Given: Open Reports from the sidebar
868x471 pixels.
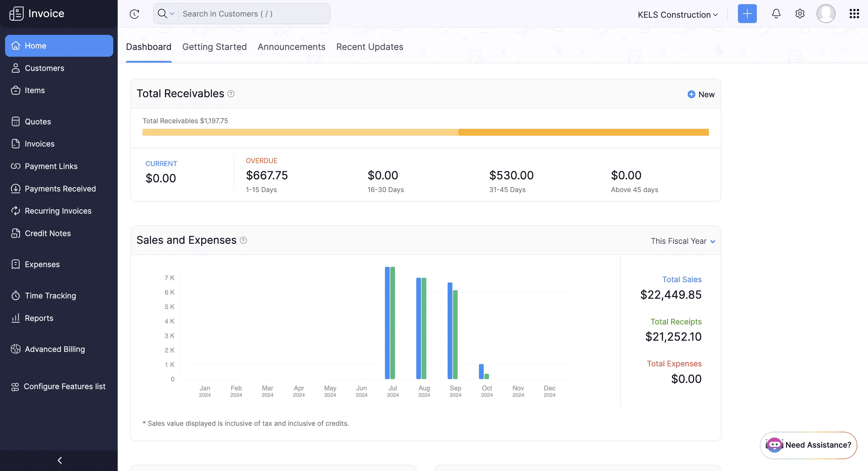Looking at the screenshot, I should tap(39, 318).
